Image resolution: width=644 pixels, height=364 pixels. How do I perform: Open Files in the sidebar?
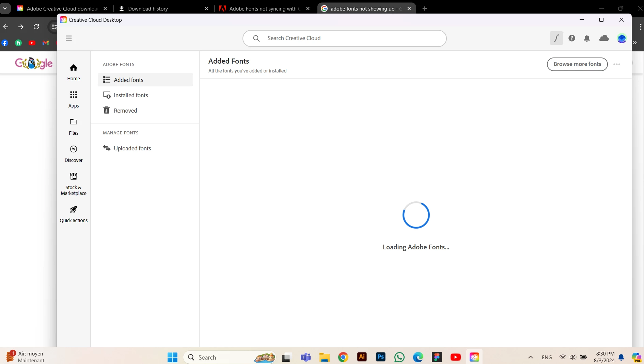pos(74,127)
